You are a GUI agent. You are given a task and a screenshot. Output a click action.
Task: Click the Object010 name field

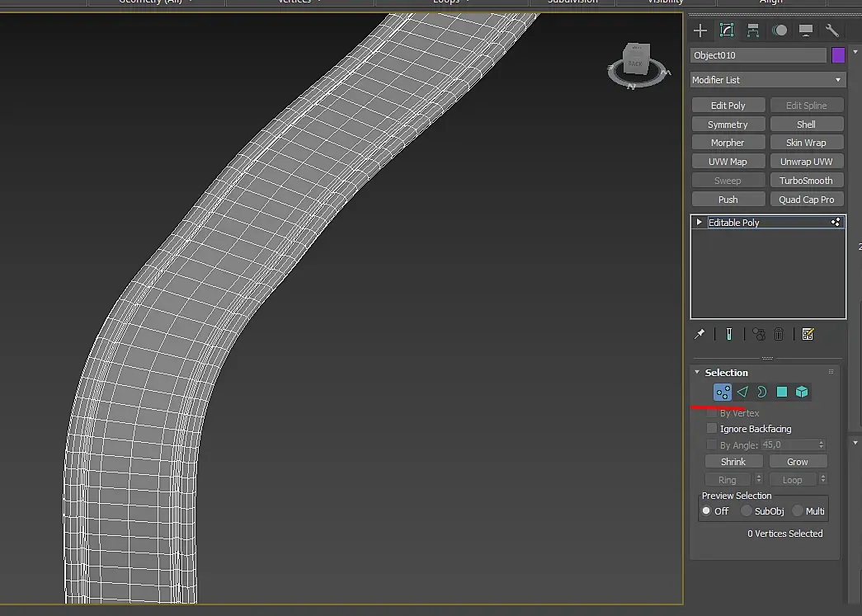tap(758, 55)
